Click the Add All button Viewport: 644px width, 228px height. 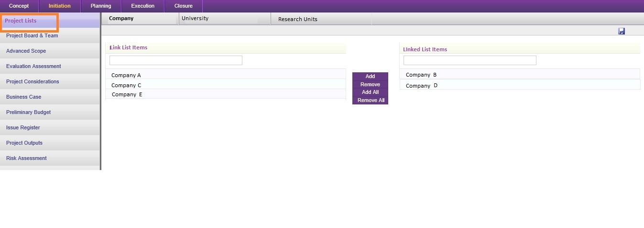[370, 92]
